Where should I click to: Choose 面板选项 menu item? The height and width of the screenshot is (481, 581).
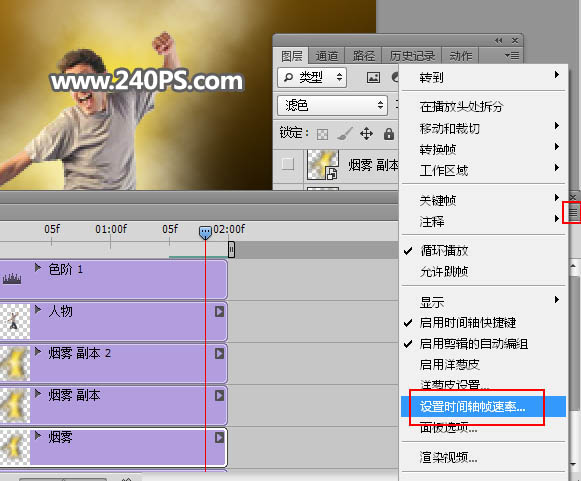(x=484, y=428)
